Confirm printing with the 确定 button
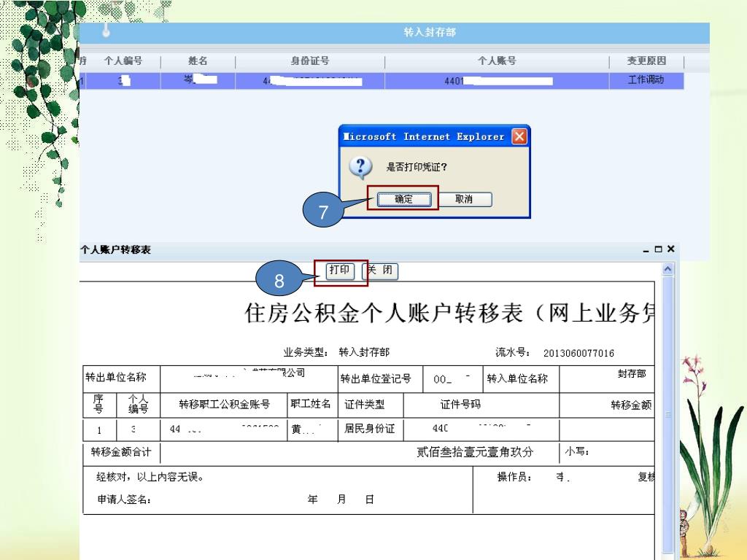Viewport: 747px width, 560px height. [404, 199]
